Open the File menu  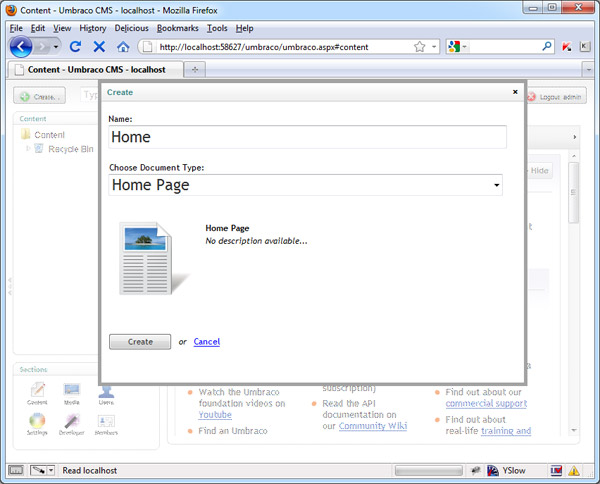[16, 28]
